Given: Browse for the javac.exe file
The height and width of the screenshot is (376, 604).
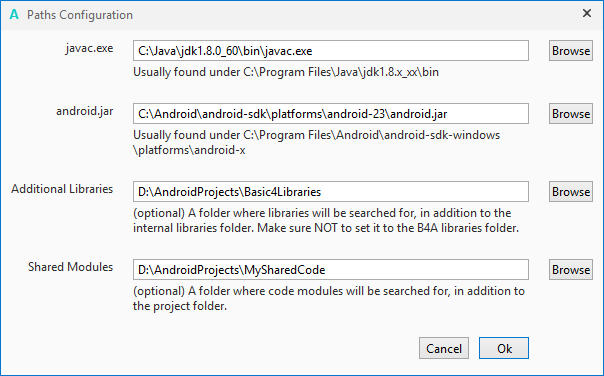Looking at the screenshot, I should pos(570,50).
